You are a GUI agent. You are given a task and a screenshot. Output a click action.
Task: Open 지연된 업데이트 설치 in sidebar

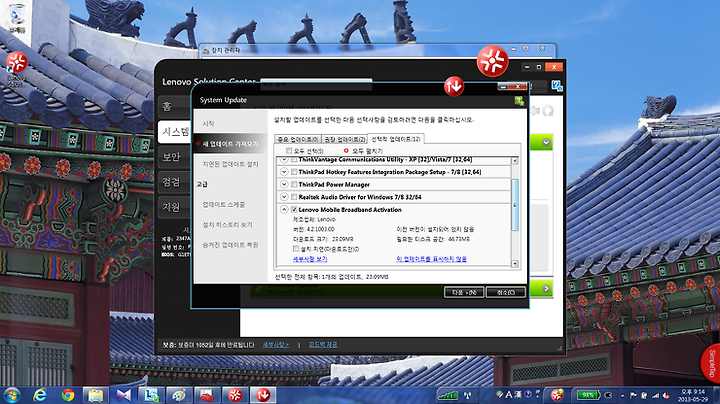231,164
